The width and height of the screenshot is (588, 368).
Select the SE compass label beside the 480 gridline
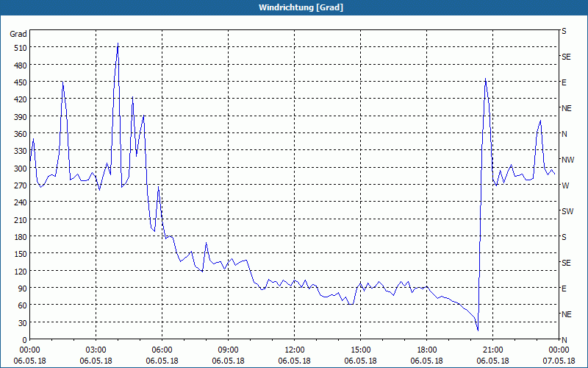pyautogui.click(x=566, y=57)
